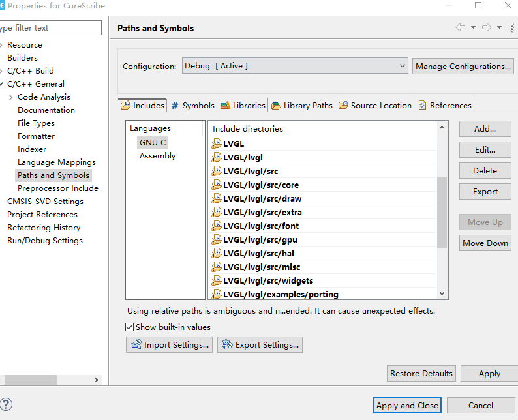The image size is (518, 420).
Task: Click the filter text input field
Action: [50, 28]
